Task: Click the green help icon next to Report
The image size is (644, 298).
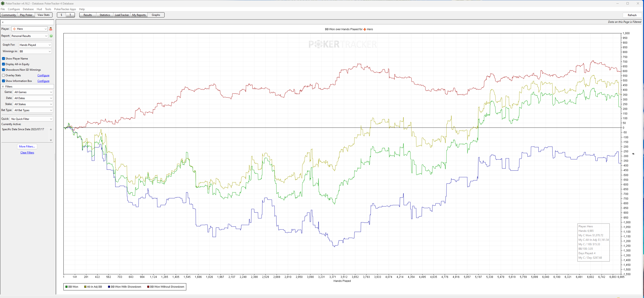Action: 51,36
